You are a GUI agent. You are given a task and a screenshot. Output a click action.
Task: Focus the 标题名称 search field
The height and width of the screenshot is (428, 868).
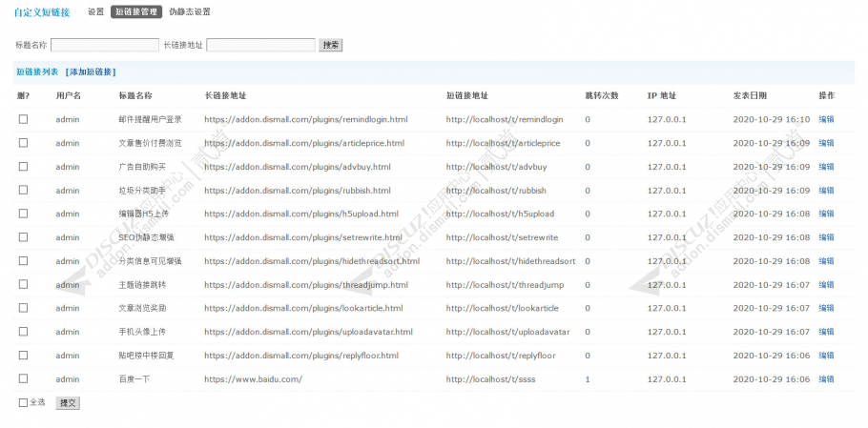(105, 46)
